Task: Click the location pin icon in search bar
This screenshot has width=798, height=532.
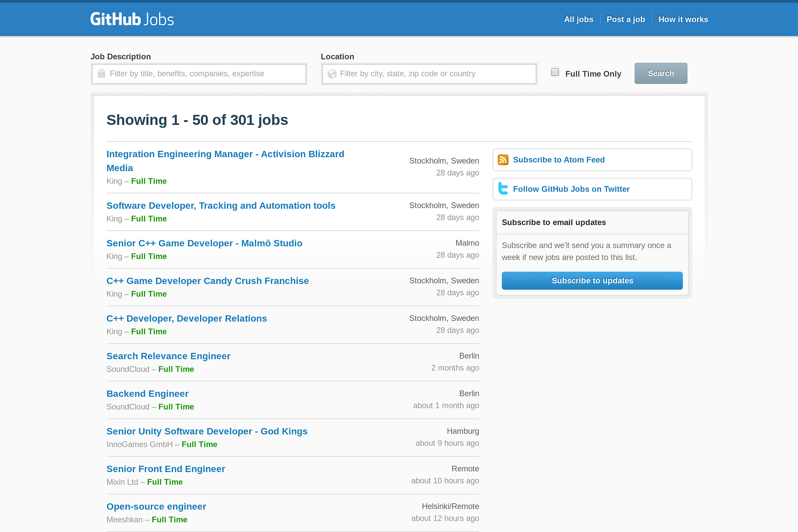Action: [x=332, y=73]
